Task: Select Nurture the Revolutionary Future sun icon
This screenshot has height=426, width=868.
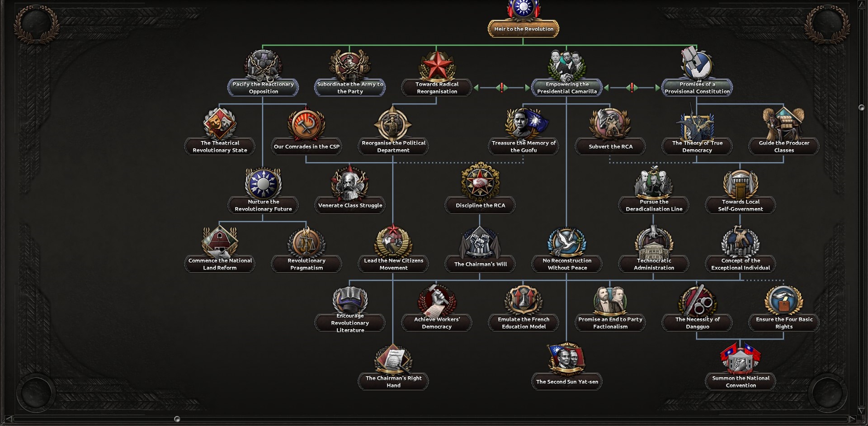Action: click(263, 183)
